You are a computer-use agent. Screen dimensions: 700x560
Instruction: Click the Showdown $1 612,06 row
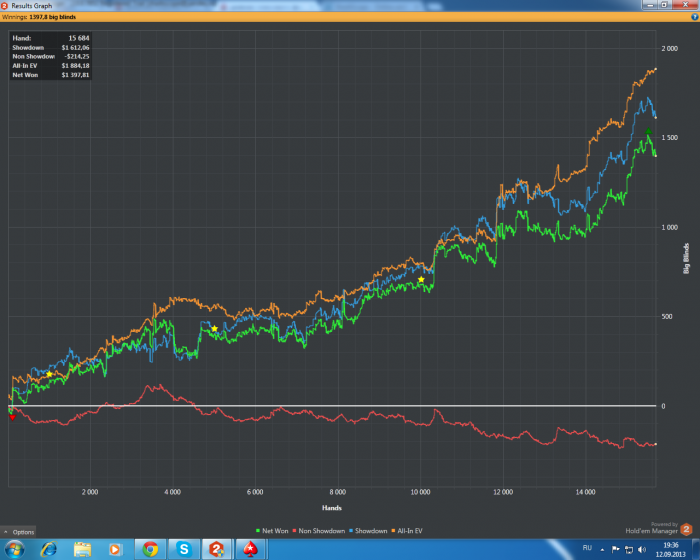51,47
